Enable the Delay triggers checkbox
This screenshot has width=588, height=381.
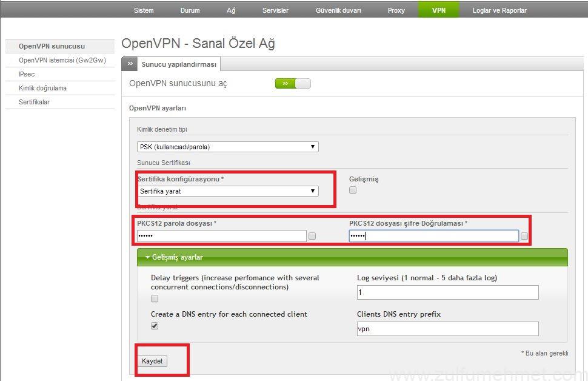pyautogui.click(x=155, y=298)
